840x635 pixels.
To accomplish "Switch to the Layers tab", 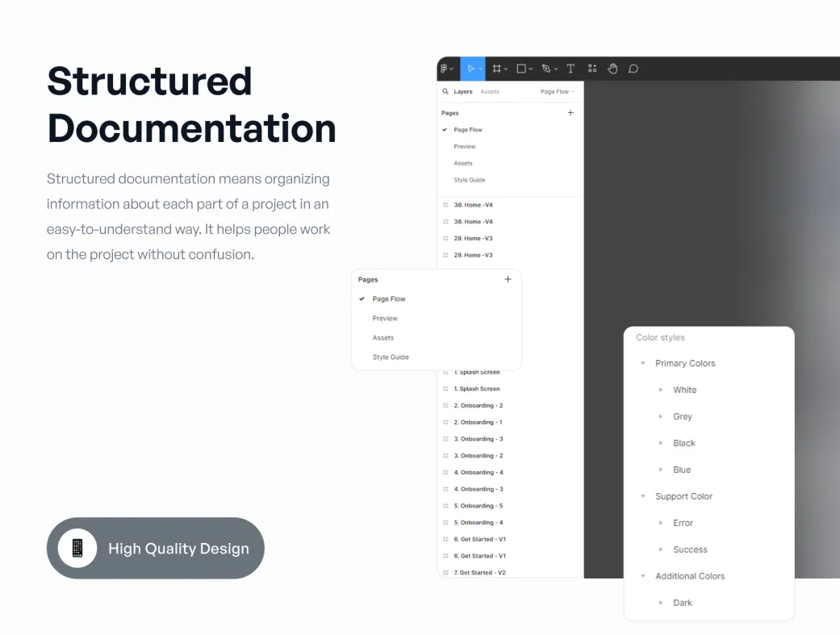I will tap(463, 92).
